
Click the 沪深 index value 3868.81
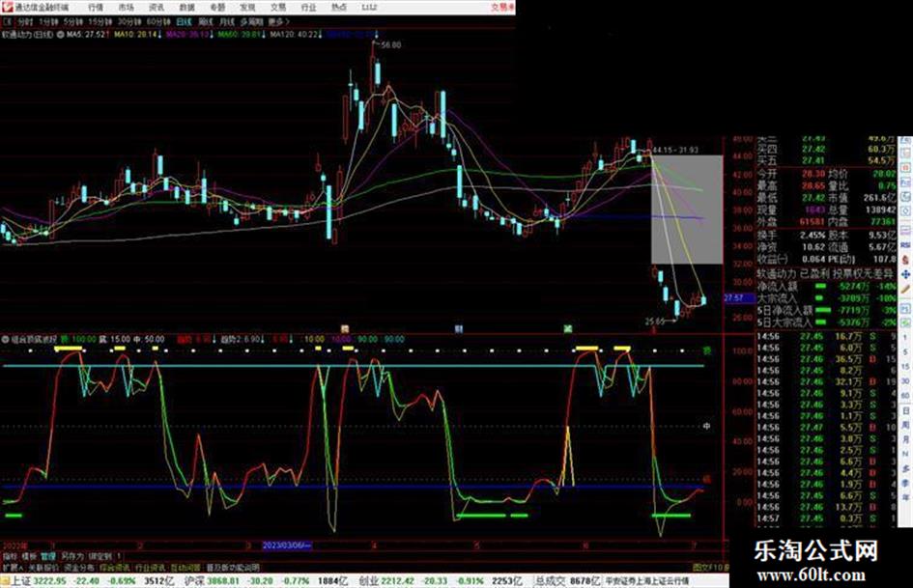coord(224,581)
